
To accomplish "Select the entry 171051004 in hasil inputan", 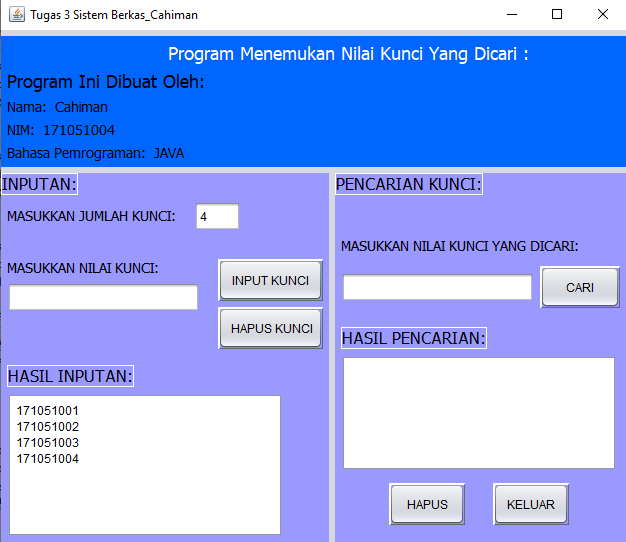I will 48,459.
